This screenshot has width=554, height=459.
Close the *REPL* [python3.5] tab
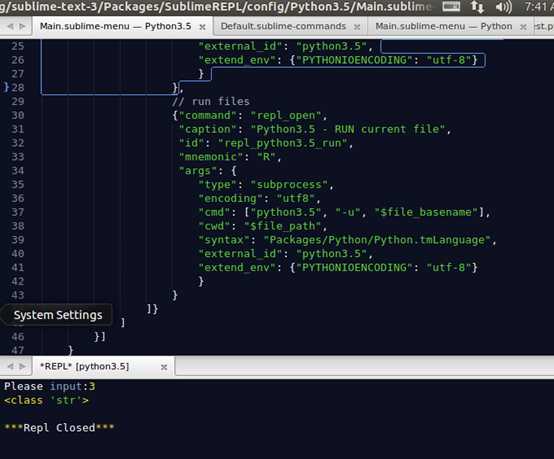pos(164,367)
